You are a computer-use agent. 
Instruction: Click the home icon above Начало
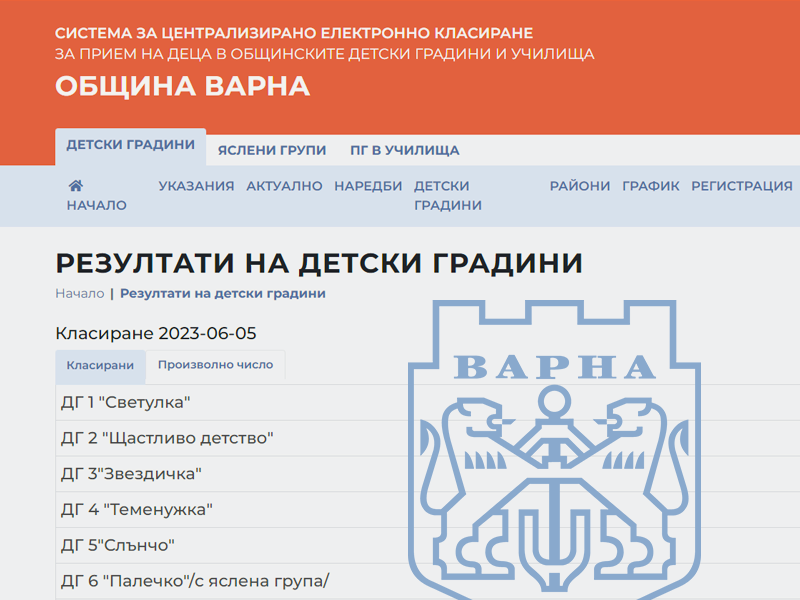point(75,186)
